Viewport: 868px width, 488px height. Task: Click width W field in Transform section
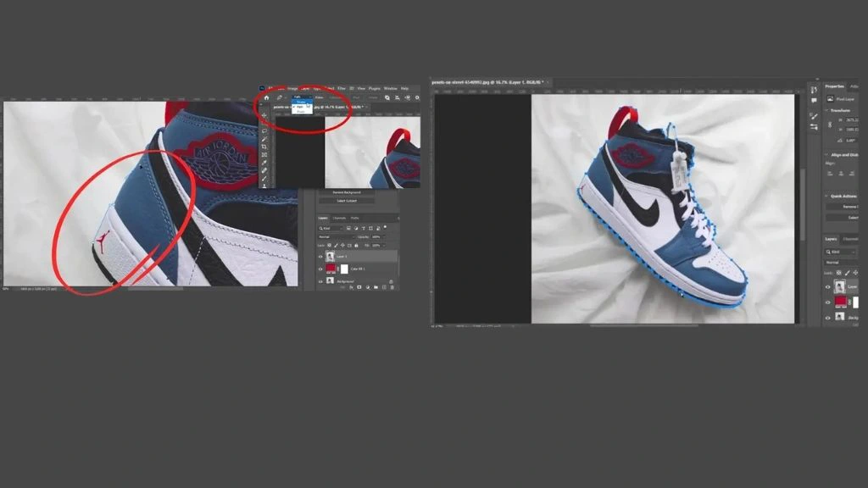click(x=851, y=120)
